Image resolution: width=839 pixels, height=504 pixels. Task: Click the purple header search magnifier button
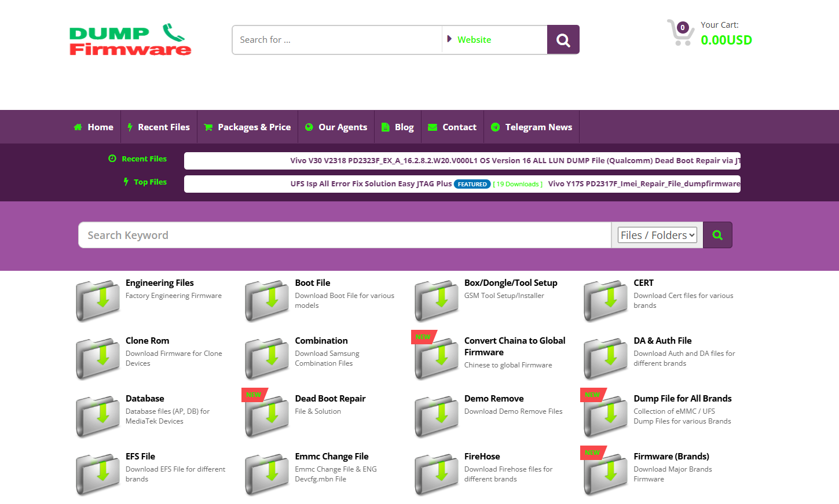[x=563, y=40]
